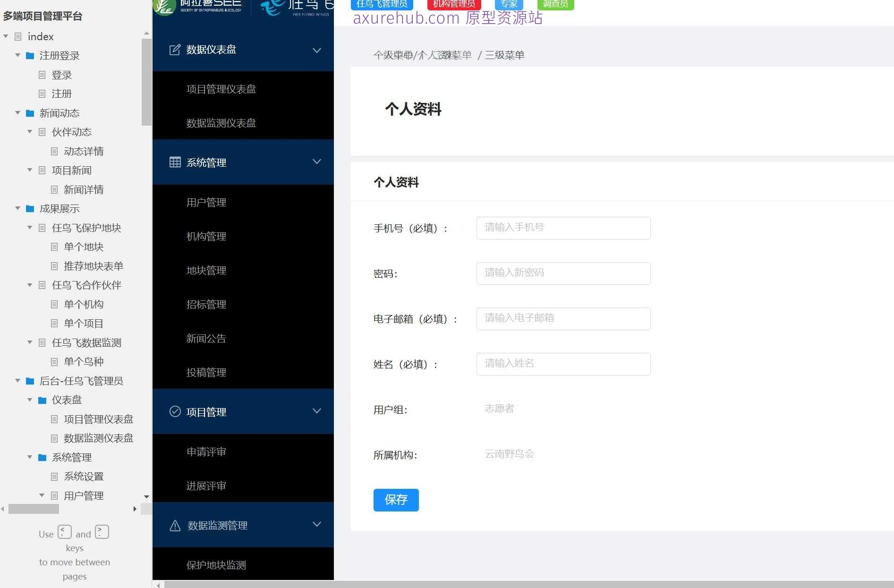Click the folder icon beside 成果展示
Image resolution: width=894 pixels, height=588 pixels.
point(29,208)
